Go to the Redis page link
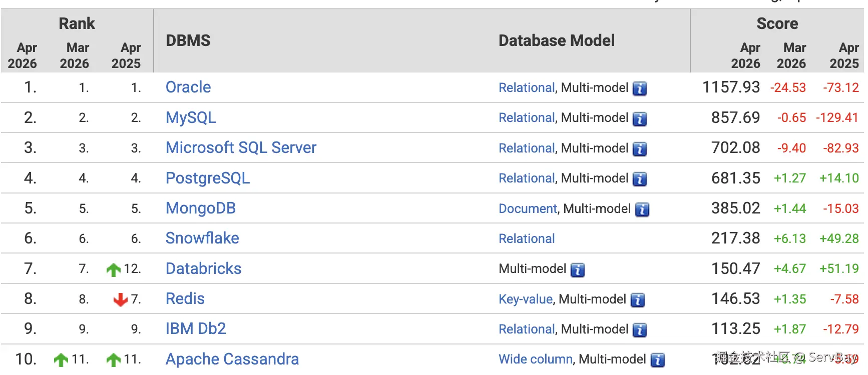 (185, 298)
